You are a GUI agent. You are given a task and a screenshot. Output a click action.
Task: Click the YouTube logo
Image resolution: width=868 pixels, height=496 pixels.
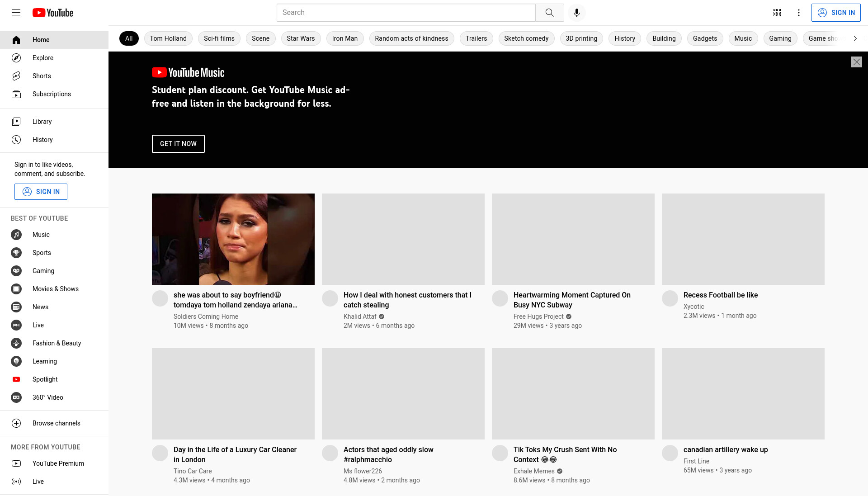tap(53, 13)
